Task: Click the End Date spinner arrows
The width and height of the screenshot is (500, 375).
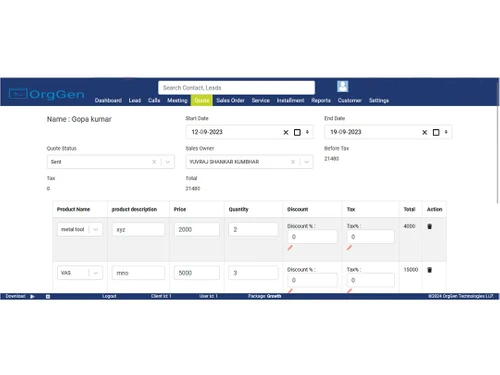Action: [446, 132]
